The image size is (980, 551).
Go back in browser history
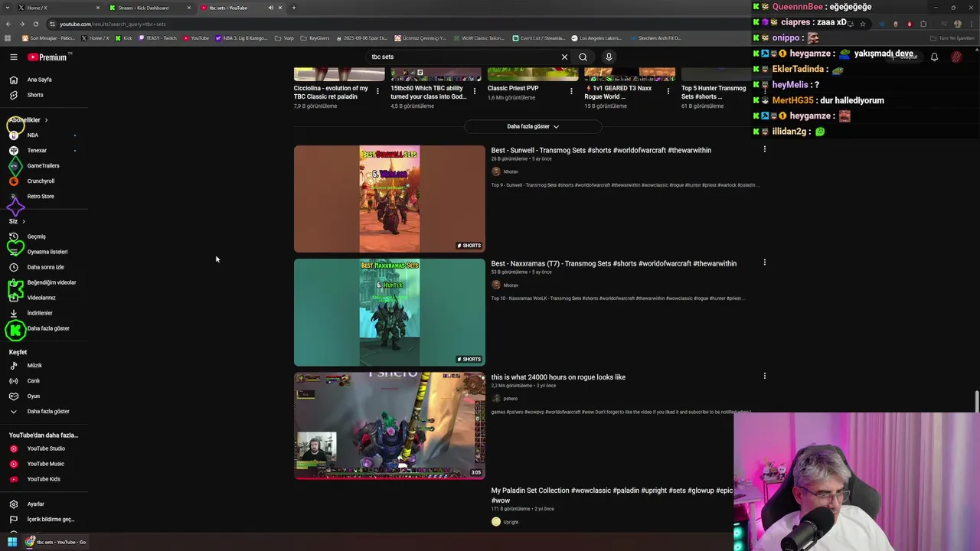[8, 24]
